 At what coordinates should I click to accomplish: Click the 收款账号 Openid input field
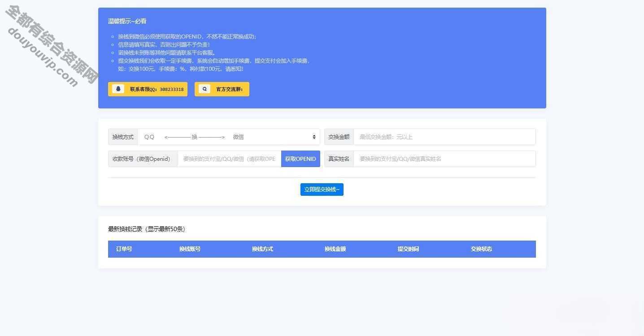[229, 159]
